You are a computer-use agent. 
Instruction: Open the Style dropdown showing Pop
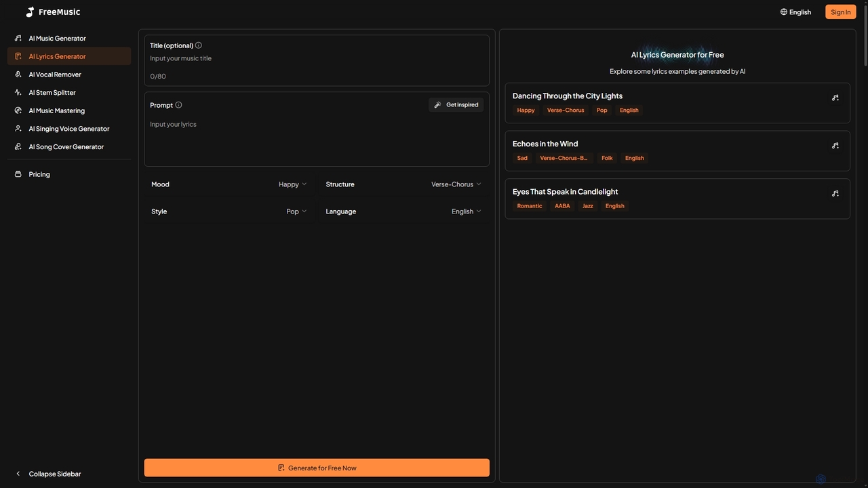point(296,211)
